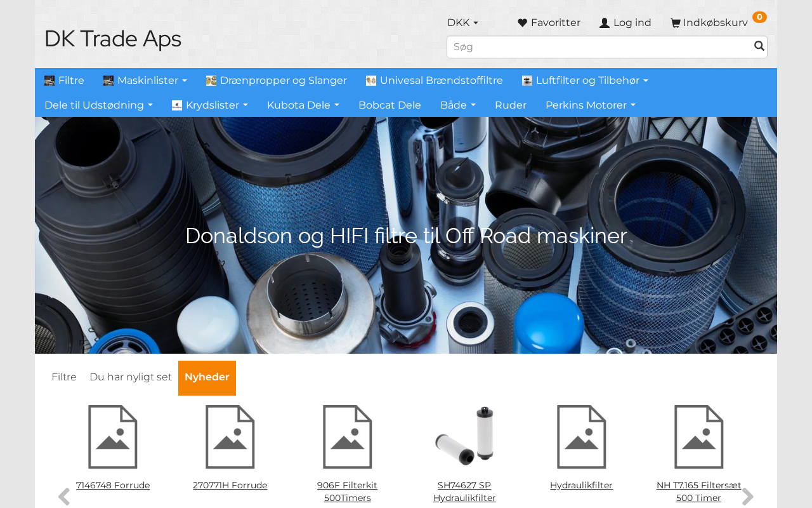Click the orange cart count badge
The image size is (812, 508).
tap(759, 17)
